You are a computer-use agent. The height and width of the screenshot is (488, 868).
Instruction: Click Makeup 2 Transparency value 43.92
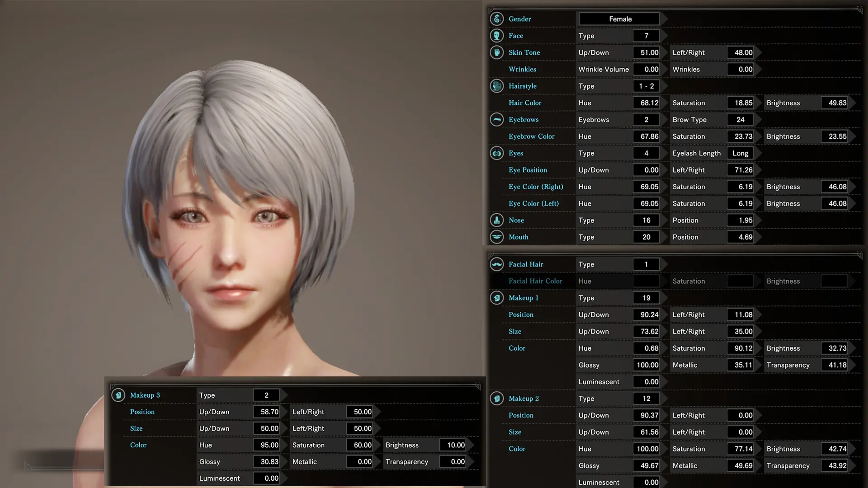click(x=834, y=465)
